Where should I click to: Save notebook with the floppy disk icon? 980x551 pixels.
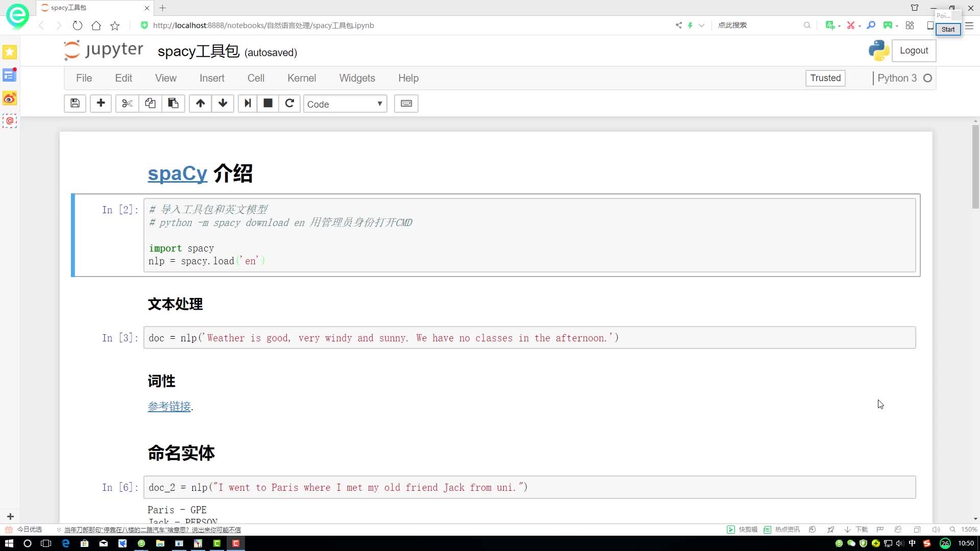pyautogui.click(x=75, y=104)
